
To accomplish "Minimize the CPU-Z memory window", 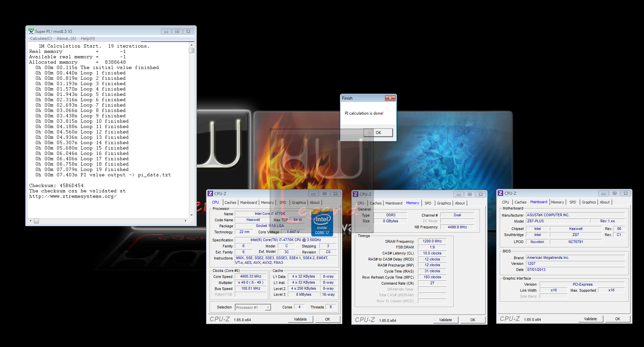I will [459, 194].
